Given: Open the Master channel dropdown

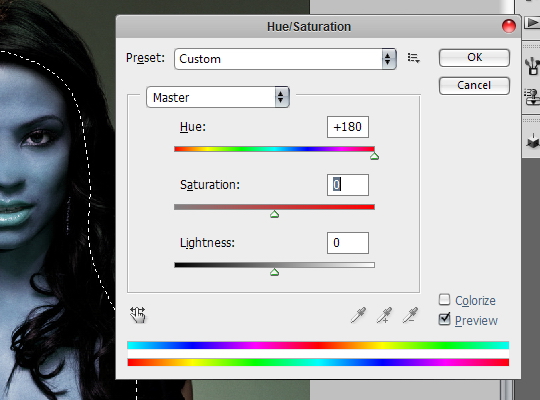Looking at the screenshot, I should 218,97.
